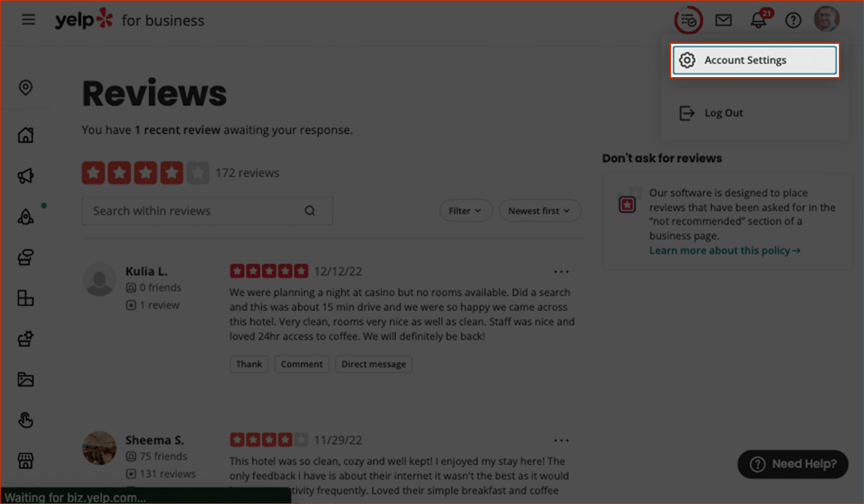
Task: Click the Log Out arrow icon
Action: pyautogui.click(x=688, y=113)
